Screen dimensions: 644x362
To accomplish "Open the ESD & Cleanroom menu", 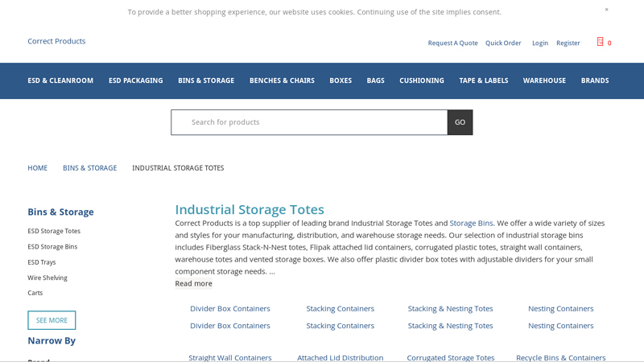I will coord(60,80).
